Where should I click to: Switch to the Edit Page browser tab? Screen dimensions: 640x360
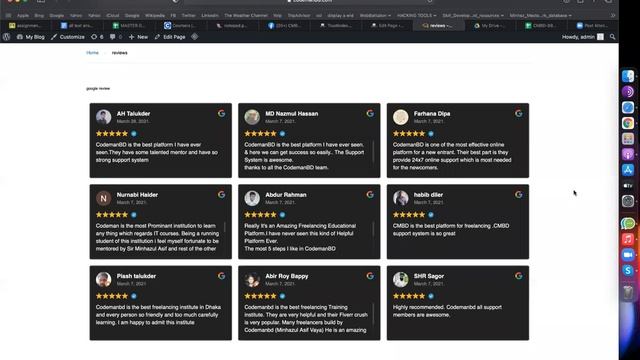(387, 25)
